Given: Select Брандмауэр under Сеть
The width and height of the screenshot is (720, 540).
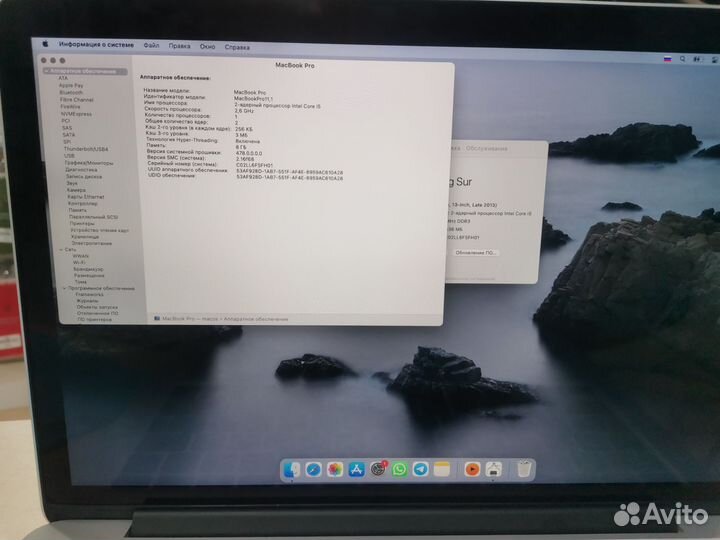Looking at the screenshot, I should (88, 269).
